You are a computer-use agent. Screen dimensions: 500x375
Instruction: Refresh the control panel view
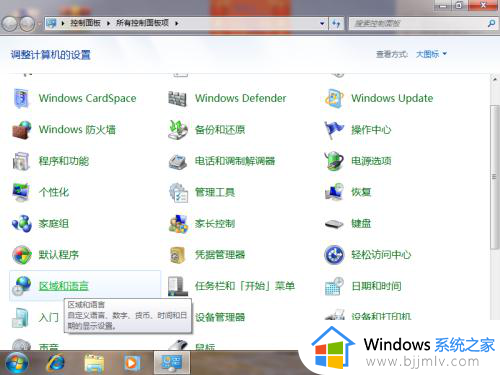[x=336, y=23]
